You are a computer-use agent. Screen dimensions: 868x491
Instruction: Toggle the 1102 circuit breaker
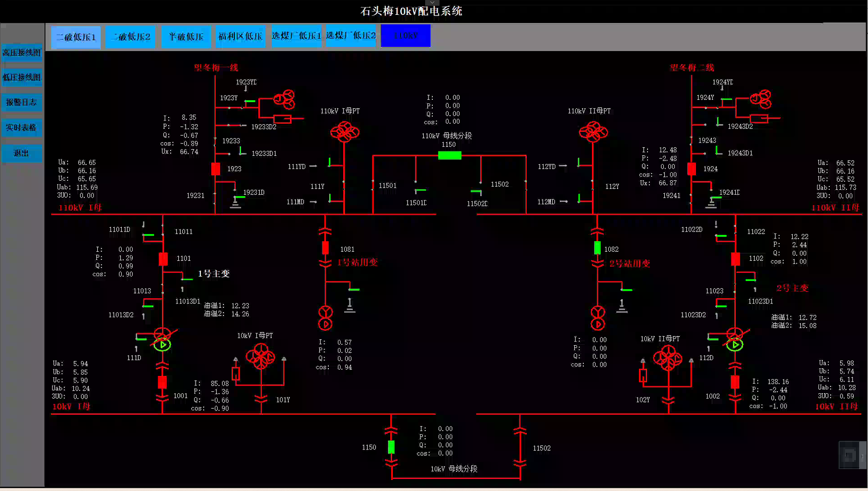735,259
